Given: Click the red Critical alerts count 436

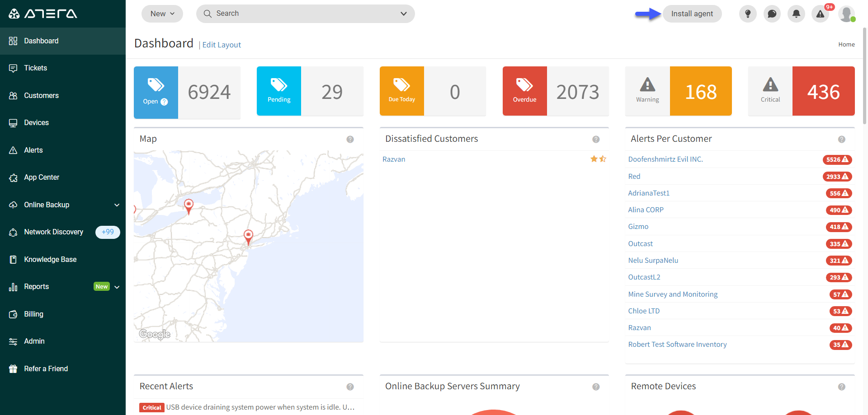Looking at the screenshot, I should point(823,92).
